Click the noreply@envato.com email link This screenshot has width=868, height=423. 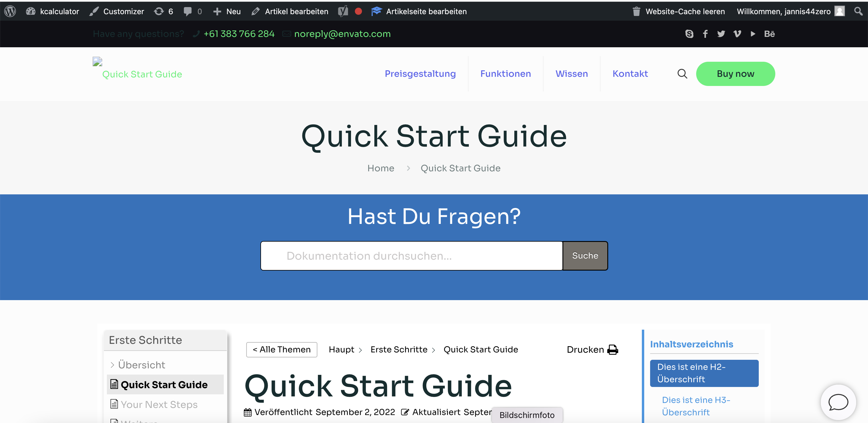[x=342, y=34]
